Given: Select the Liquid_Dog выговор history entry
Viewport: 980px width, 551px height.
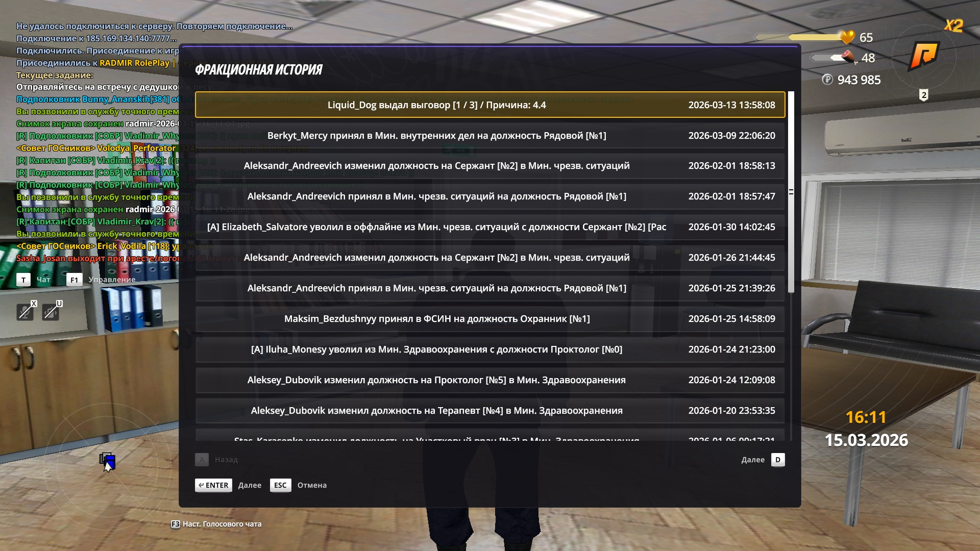Looking at the screenshot, I should coord(489,105).
